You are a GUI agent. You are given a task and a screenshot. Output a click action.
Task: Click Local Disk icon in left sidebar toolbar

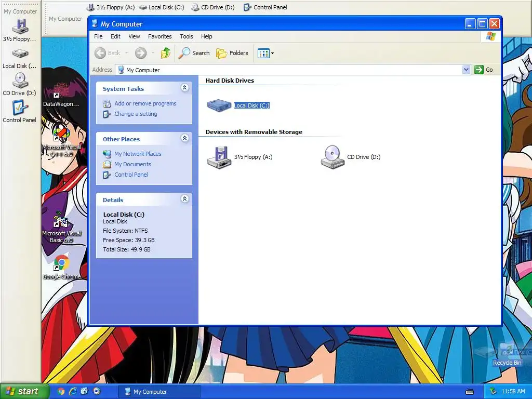click(x=20, y=54)
